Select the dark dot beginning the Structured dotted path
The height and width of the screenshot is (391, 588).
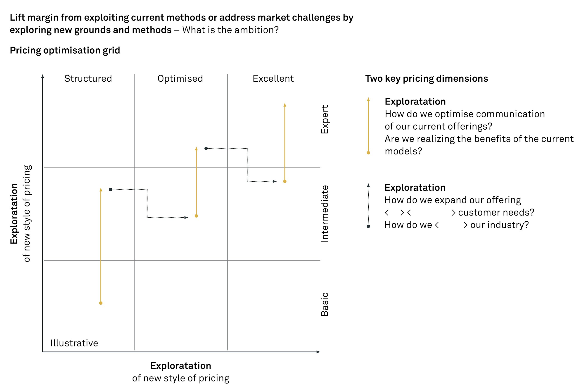(110, 190)
